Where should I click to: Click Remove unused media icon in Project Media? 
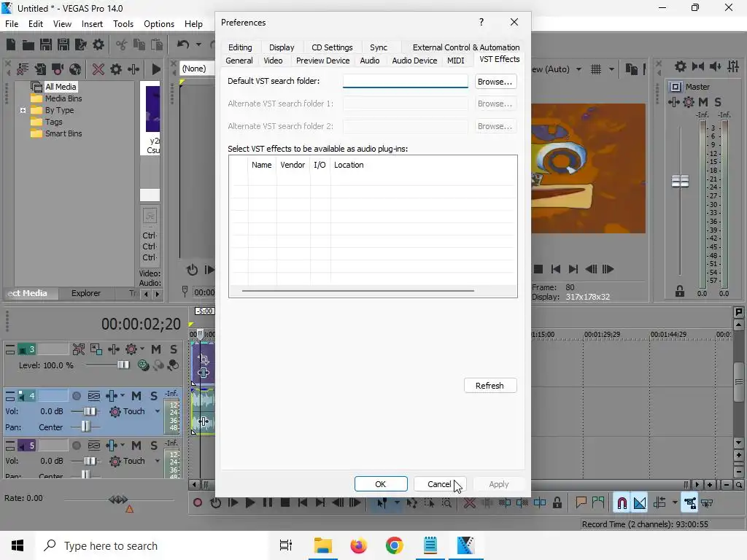23,69
